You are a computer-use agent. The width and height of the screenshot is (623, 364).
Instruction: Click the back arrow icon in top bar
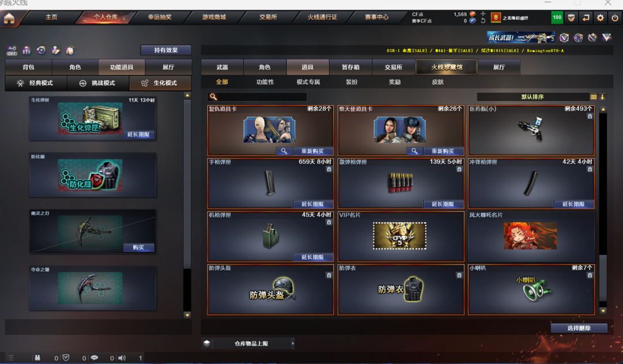coord(586,18)
